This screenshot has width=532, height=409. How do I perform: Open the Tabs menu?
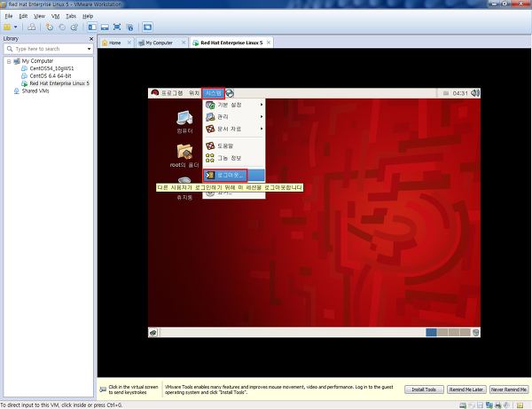pyautogui.click(x=71, y=16)
